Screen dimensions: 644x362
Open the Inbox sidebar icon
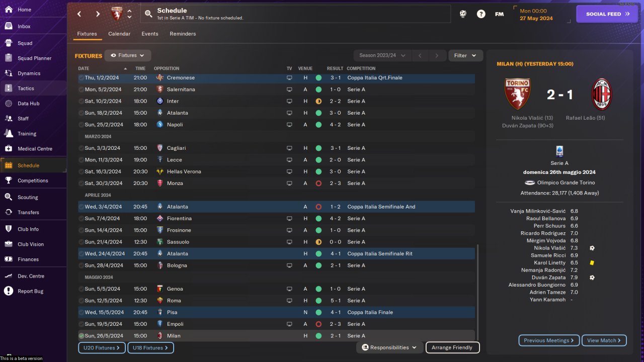9,26
